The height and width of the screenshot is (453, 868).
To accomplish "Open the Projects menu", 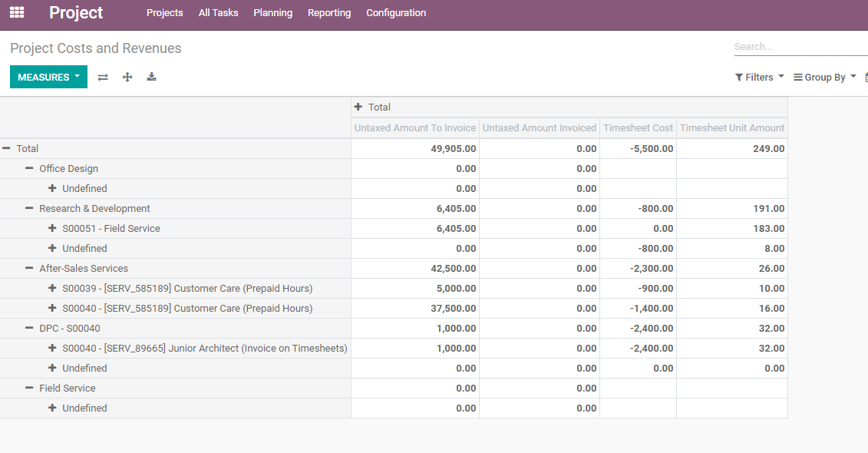I will (164, 13).
